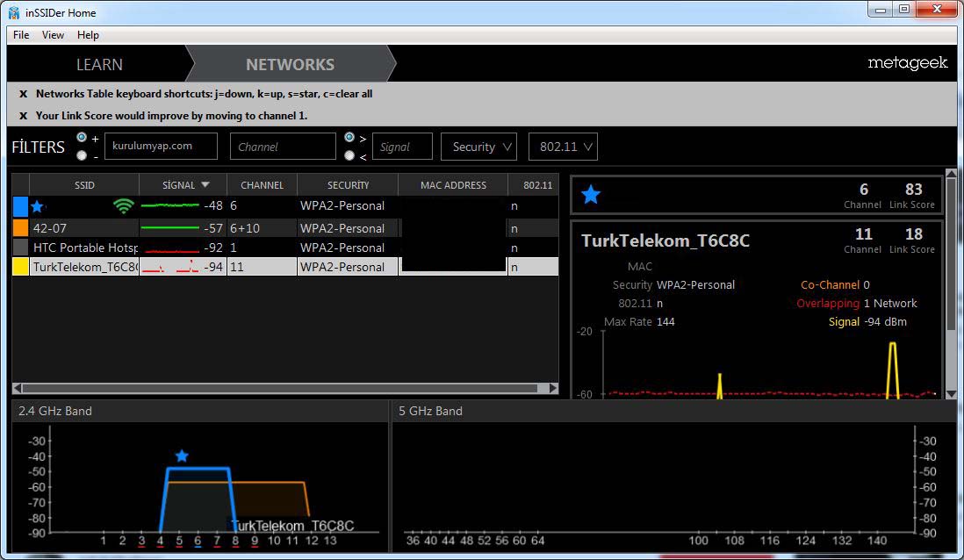Click the right arrow of table scrollbar
Image resolution: width=964 pixels, height=560 pixels.
tap(553, 388)
